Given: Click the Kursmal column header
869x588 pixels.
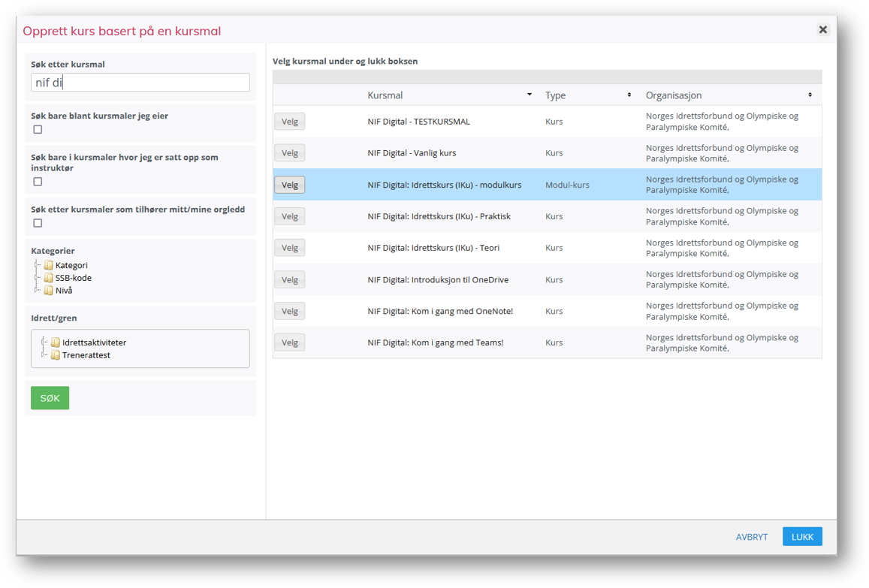Looking at the screenshot, I should click(x=385, y=95).
